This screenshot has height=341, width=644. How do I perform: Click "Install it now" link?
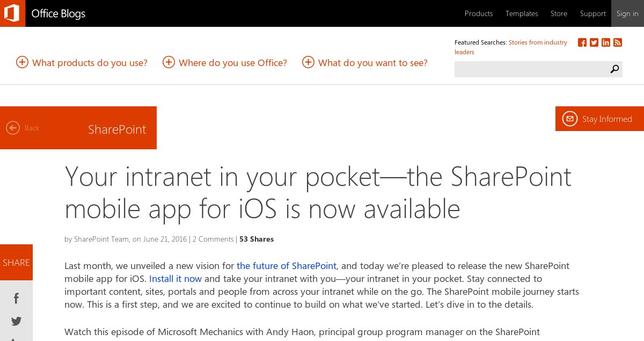[x=175, y=279]
